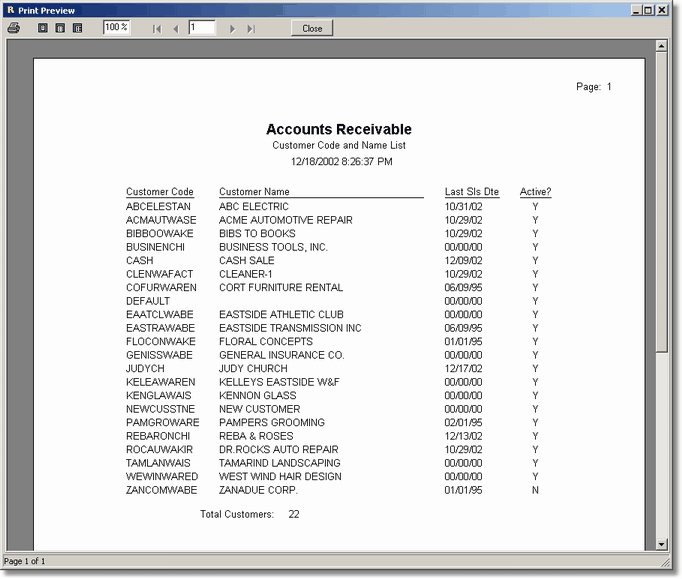
Task: Click the NEWCUSSTNE customer code
Action: pos(160,409)
